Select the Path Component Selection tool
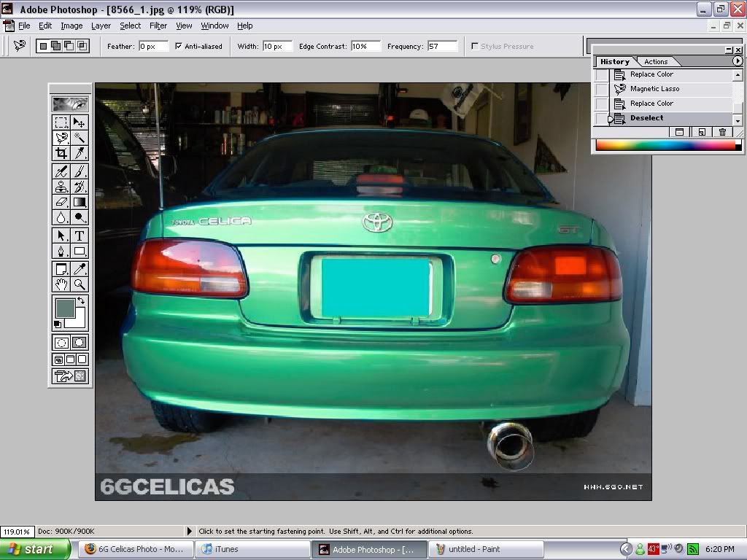Image resolution: width=747 pixels, height=560 pixels. [61, 236]
